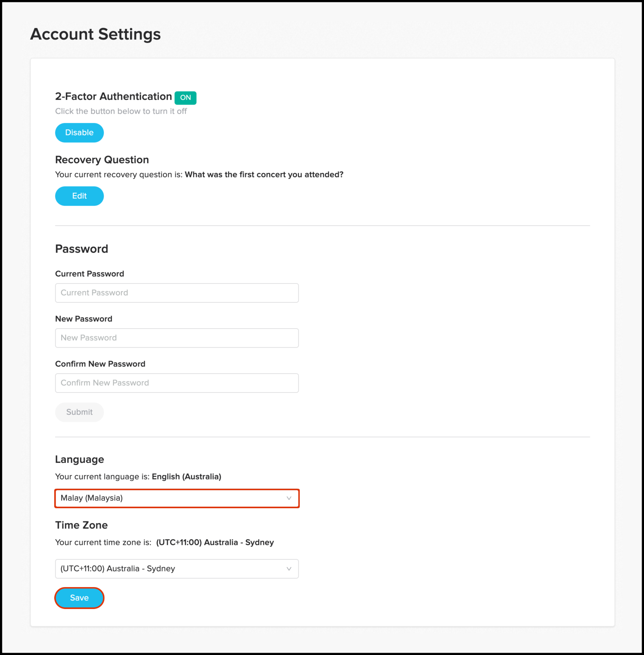Click the label above the Confirm New Password box

pyautogui.click(x=100, y=364)
